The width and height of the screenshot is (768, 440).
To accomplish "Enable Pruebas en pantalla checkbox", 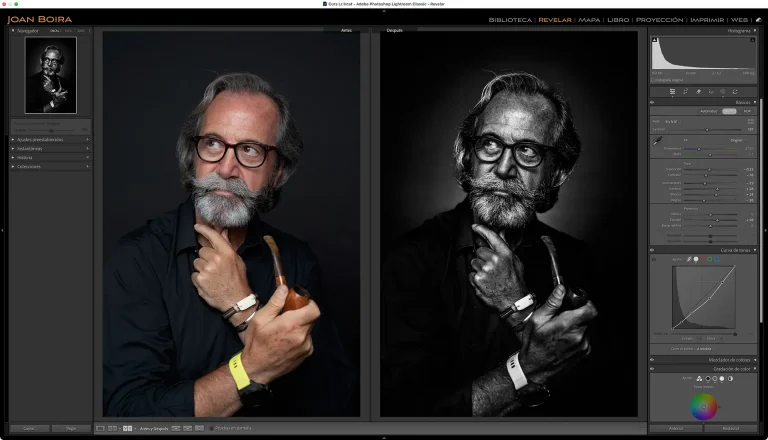I will point(211,428).
